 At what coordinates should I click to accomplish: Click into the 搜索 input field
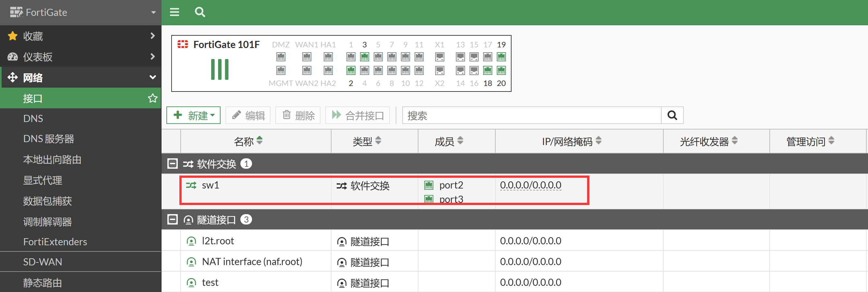click(x=531, y=115)
